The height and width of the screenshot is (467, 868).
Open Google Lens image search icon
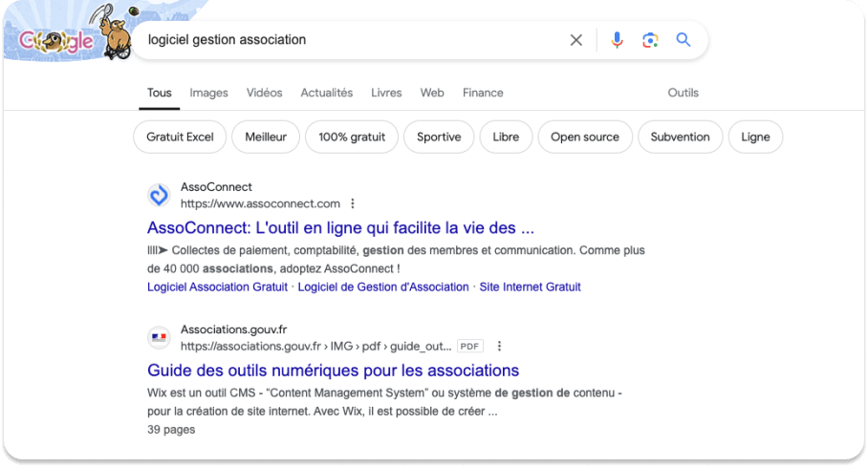(x=650, y=40)
